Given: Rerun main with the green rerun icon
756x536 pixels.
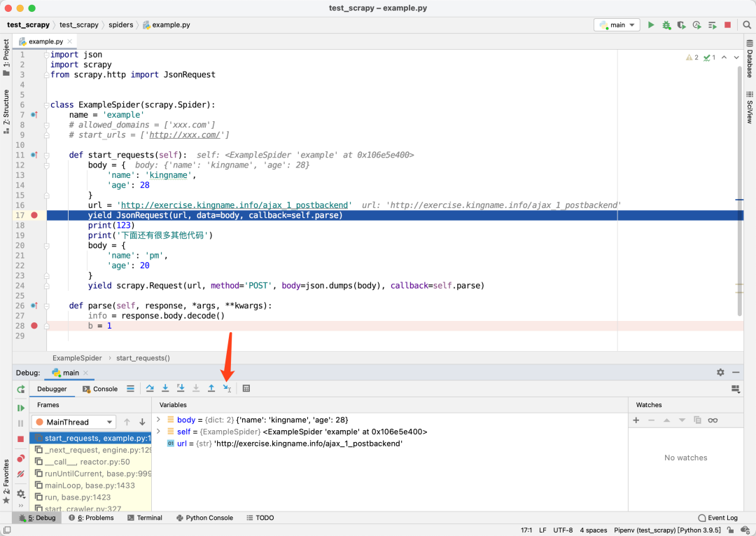Looking at the screenshot, I should [x=21, y=389].
